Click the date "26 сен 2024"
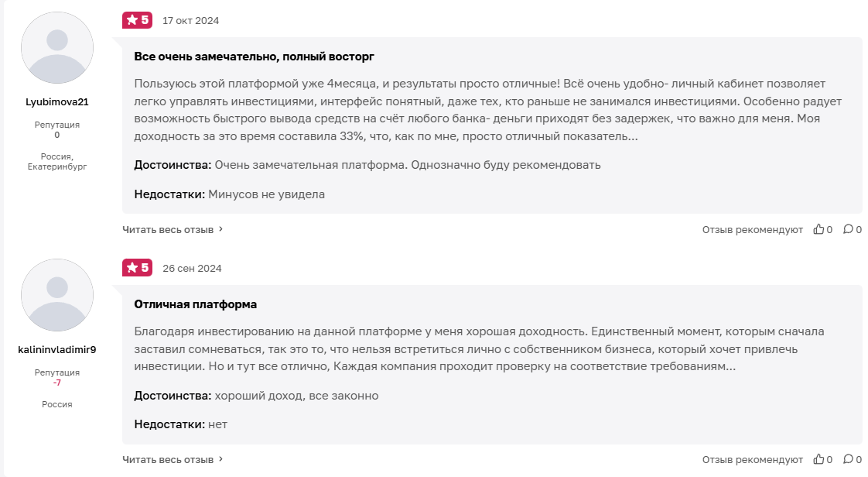Image resolution: width=868 pixels, height=477 pixels. coord(192,269)
